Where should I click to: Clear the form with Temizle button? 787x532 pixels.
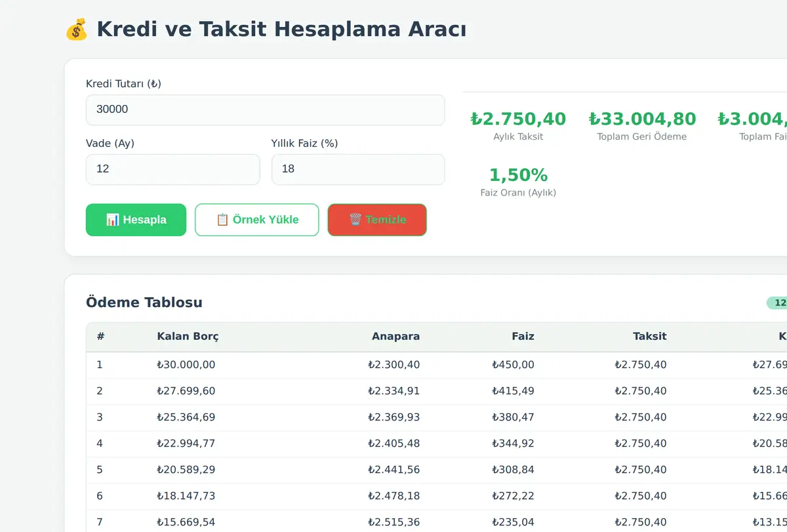coord(377,220)
